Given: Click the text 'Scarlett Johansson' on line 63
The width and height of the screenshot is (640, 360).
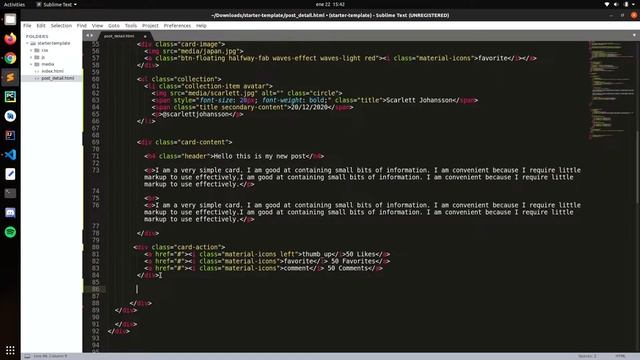Looking at the screenshot, I should [420, 100].
